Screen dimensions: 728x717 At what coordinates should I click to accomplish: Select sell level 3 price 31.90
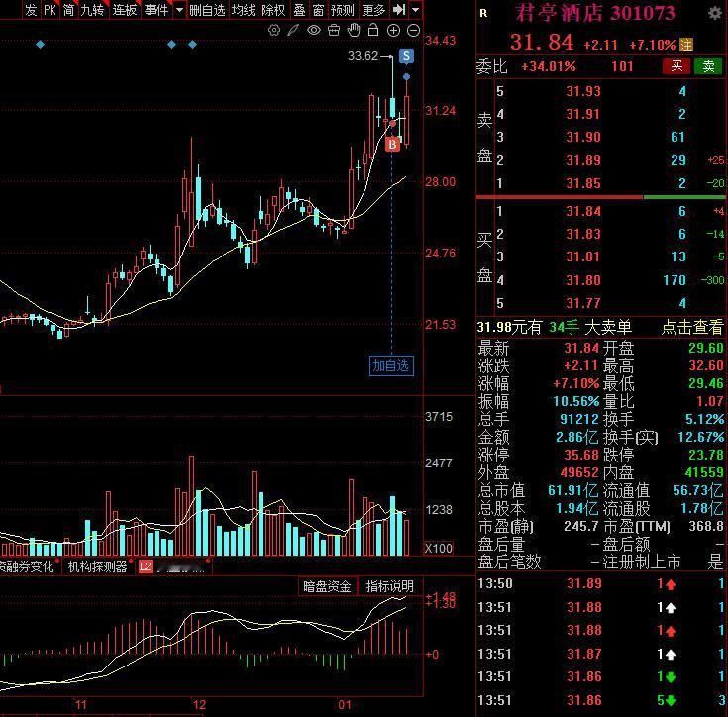tap(583, 137)
